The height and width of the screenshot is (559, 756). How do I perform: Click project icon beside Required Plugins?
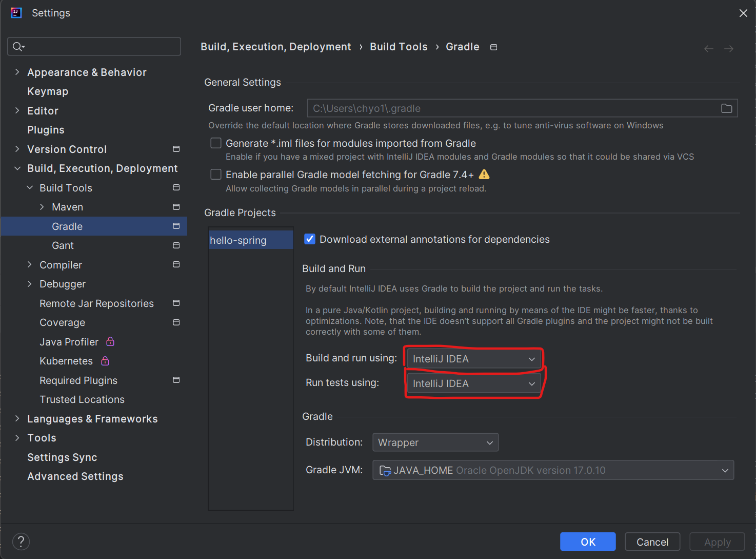coord(176,380)
